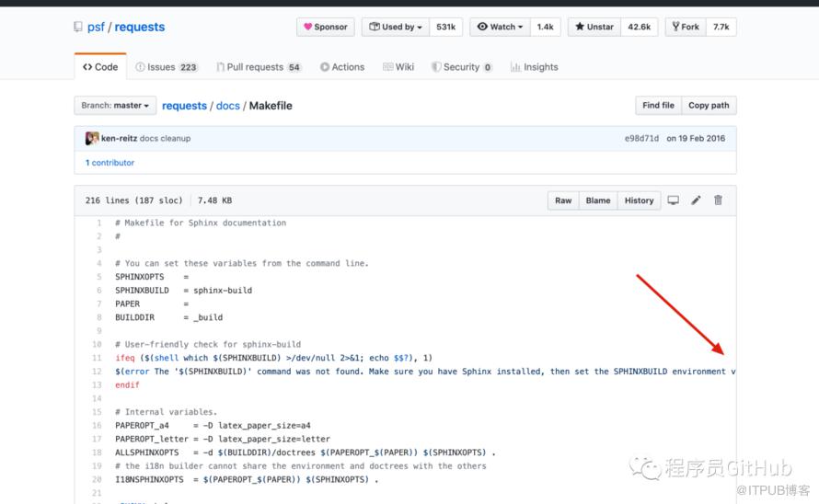819x504 pixels.
Task: Open the psf owner link
Action: pyautogui.click(x=96, y=27)
